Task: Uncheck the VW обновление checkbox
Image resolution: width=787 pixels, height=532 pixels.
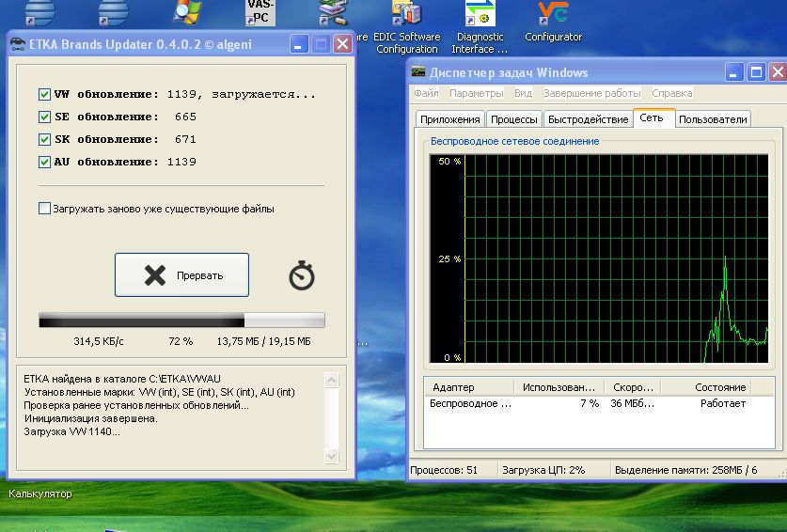Action: 44,94
